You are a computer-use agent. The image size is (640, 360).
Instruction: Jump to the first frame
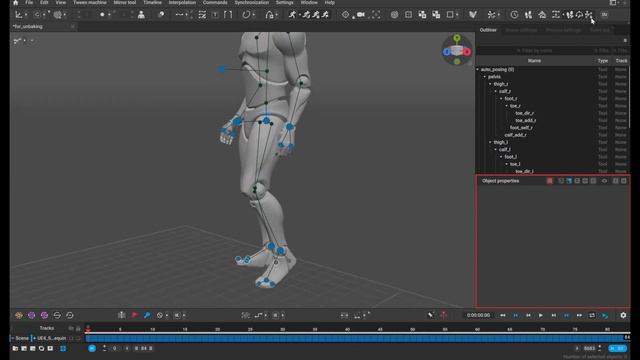503,315
